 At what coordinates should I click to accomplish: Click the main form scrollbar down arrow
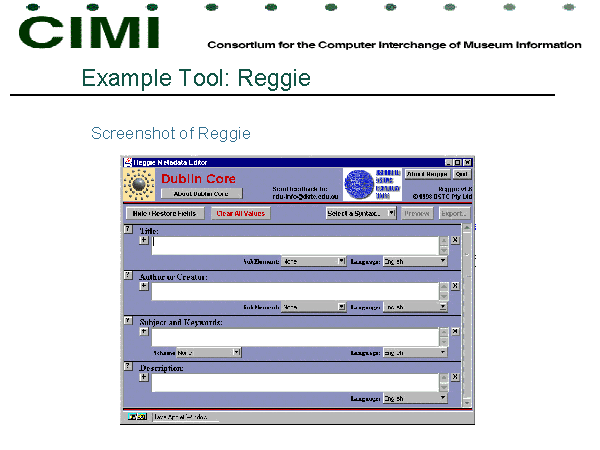[x=467, y=403]
